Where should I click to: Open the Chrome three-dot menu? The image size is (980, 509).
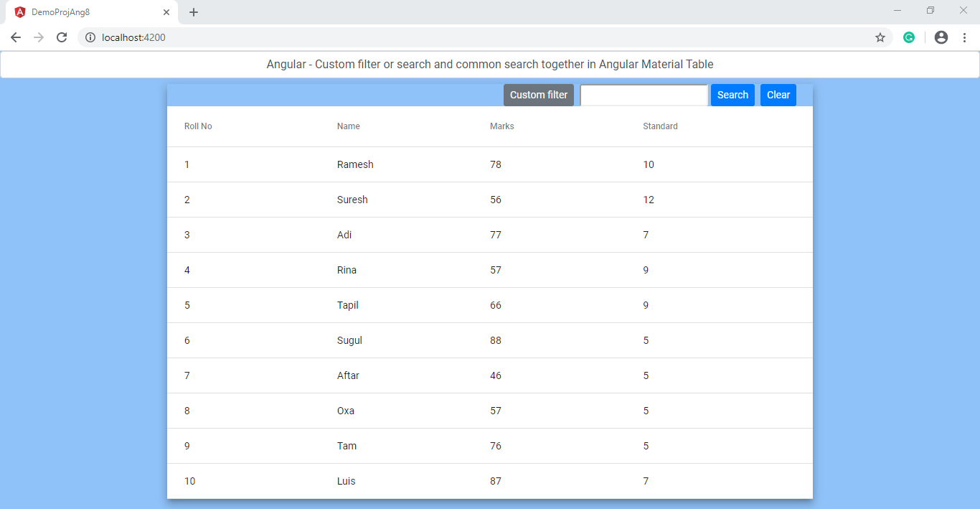965,37
